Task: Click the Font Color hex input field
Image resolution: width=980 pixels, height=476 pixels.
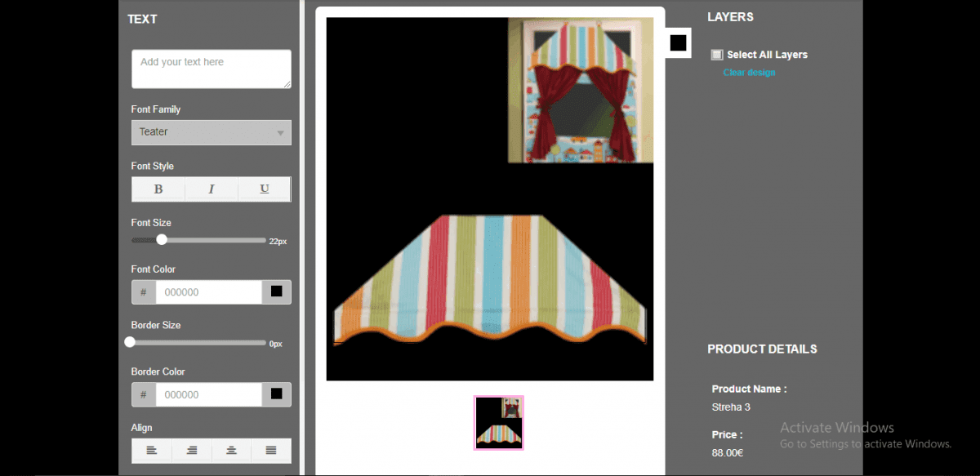Action: tap(208, 292)
